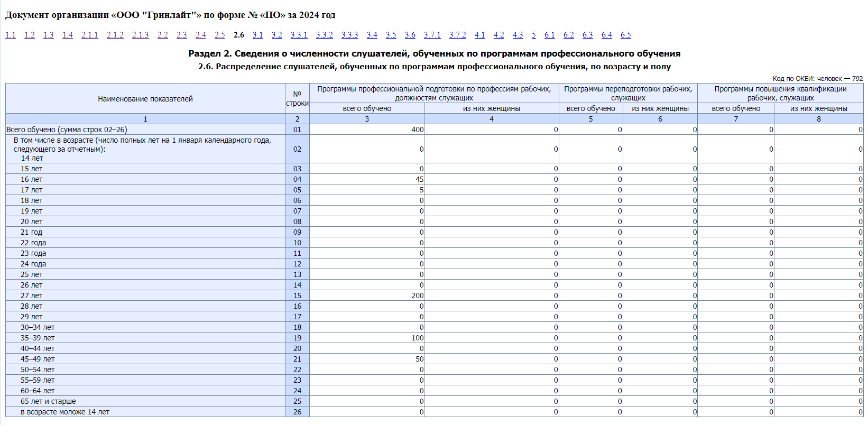Navigate to section 2.2

(163, 35)
